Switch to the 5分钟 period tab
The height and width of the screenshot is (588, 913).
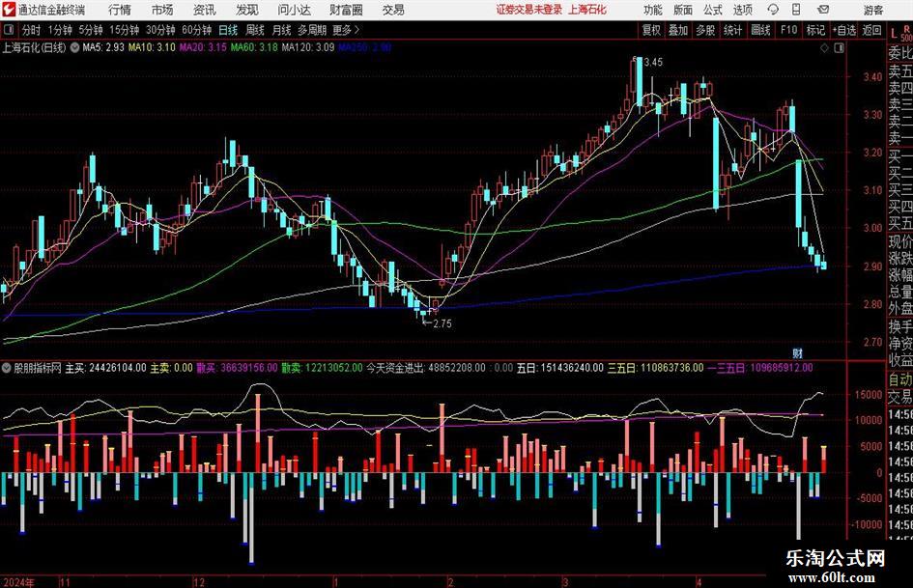click(90, 30)
